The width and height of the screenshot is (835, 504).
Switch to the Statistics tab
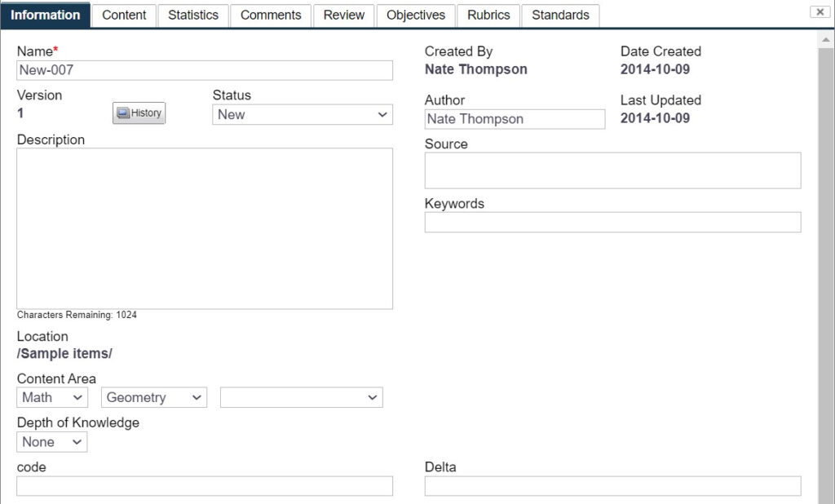193,15
